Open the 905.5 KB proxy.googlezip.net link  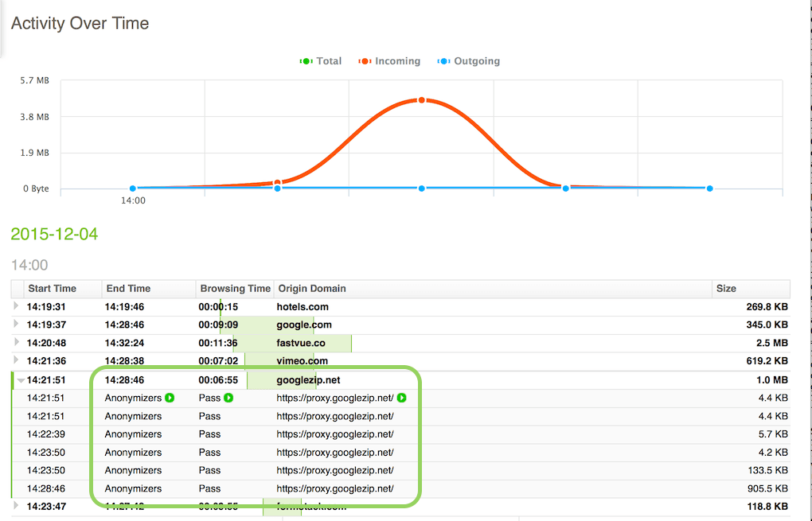(335, 488)
